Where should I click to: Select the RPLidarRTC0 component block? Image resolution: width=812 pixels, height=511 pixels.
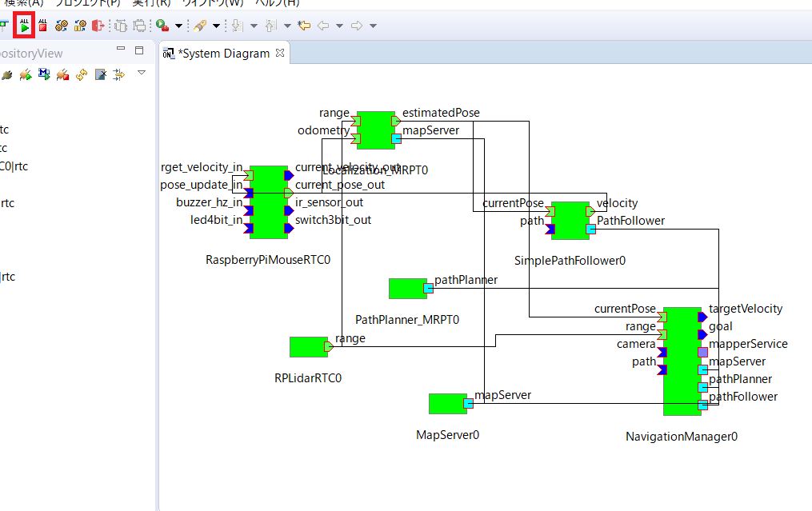tap(307, 346)
